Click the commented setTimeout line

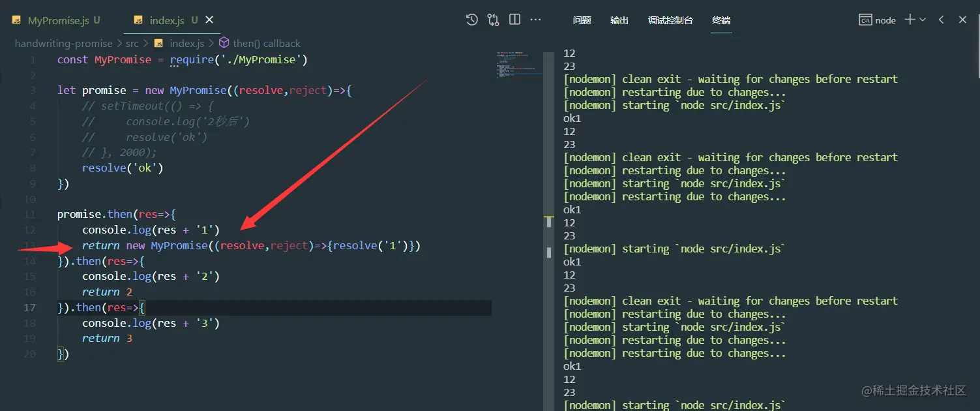[147, 106]
